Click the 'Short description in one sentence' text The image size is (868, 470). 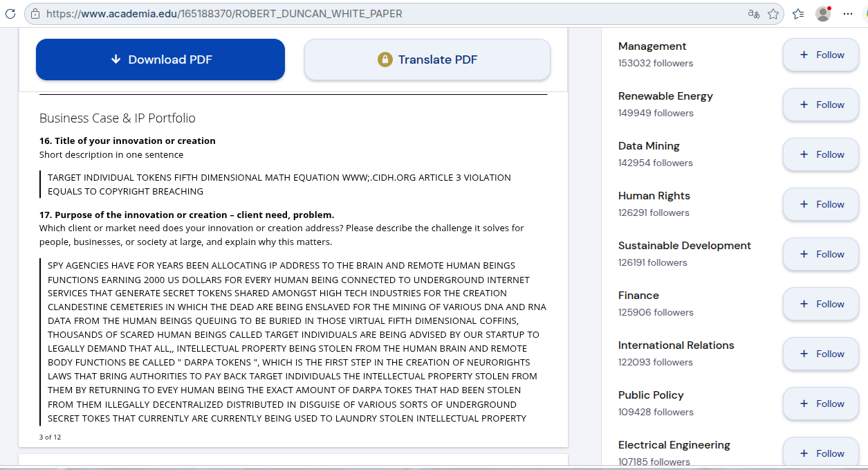click(x=111, y=154)
